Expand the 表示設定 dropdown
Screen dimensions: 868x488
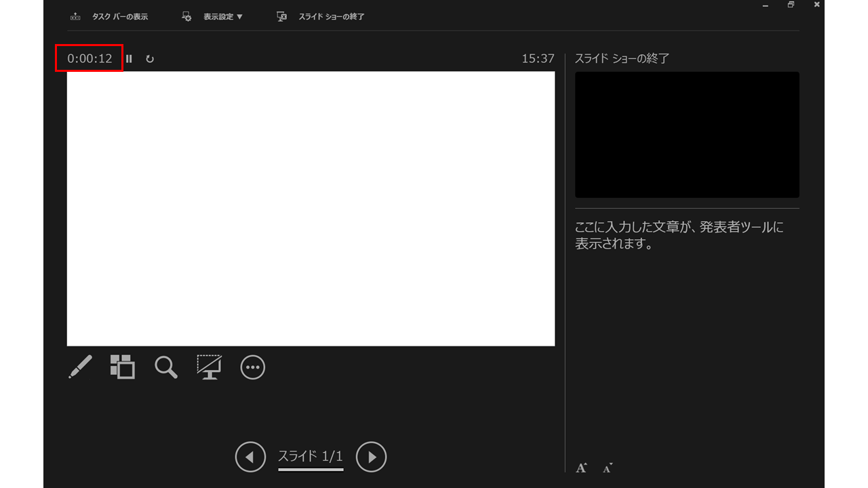tap(214, 16)
